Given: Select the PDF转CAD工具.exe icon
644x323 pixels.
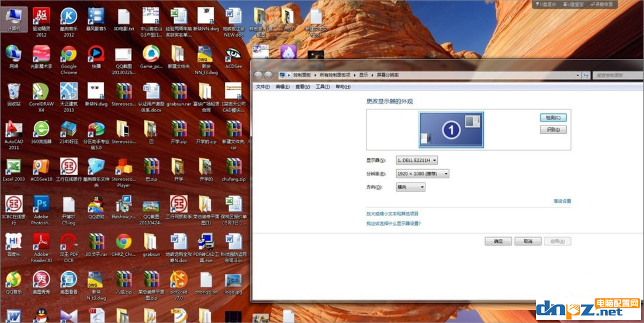Looking at the screenshot, I should 206,248.
